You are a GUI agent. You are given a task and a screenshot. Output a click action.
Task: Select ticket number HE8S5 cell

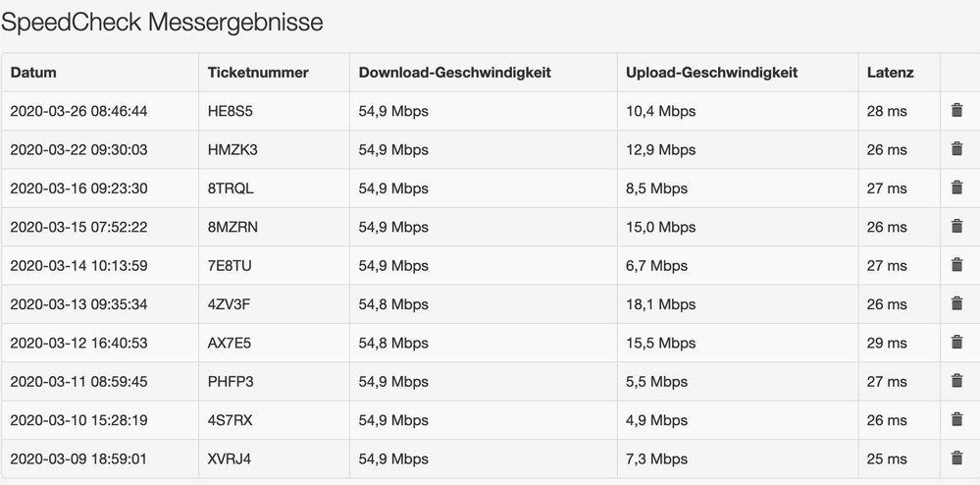click(231, 111)
